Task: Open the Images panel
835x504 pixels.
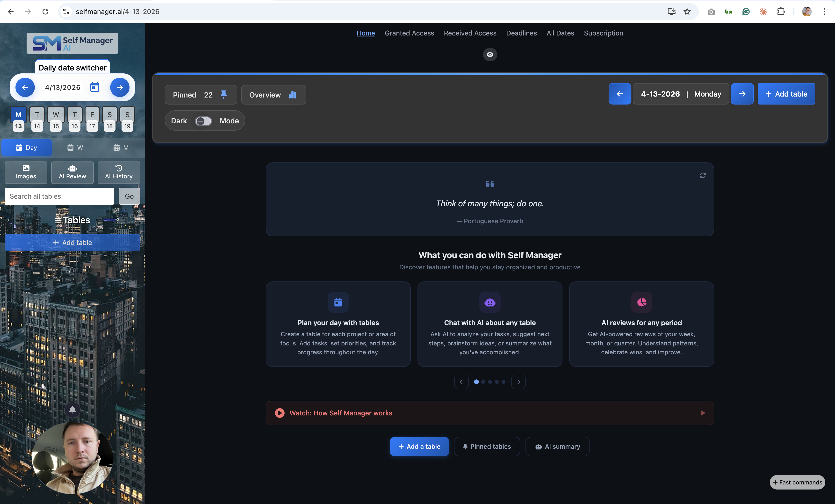Action: 26,172
